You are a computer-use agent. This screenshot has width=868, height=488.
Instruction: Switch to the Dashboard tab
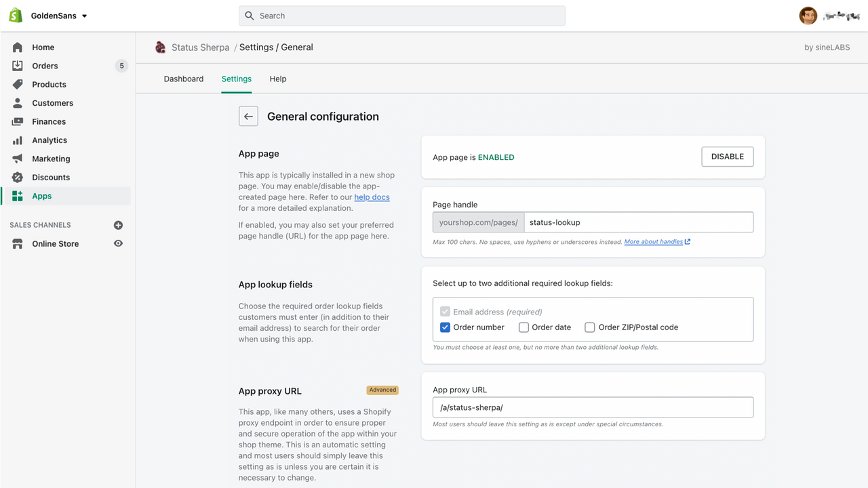[184, 79]
